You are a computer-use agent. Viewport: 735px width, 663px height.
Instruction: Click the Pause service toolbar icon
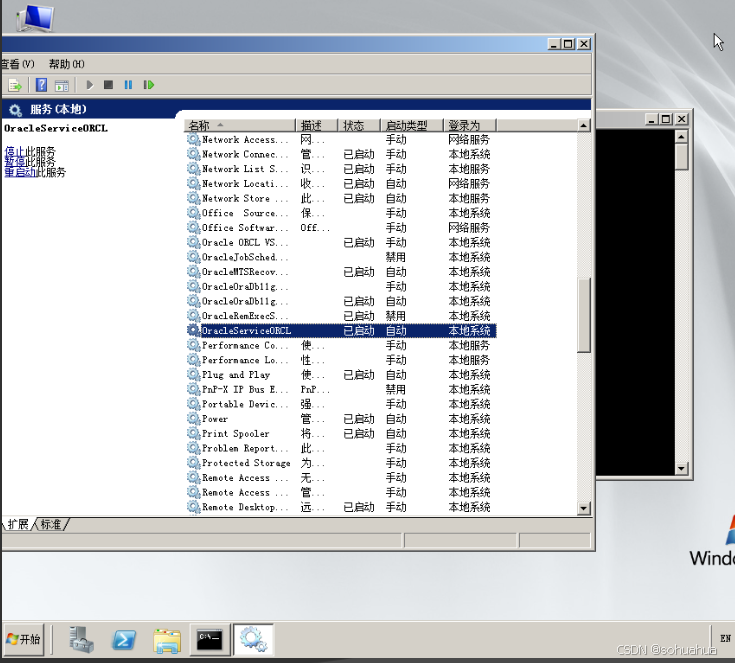pos(128,85)
